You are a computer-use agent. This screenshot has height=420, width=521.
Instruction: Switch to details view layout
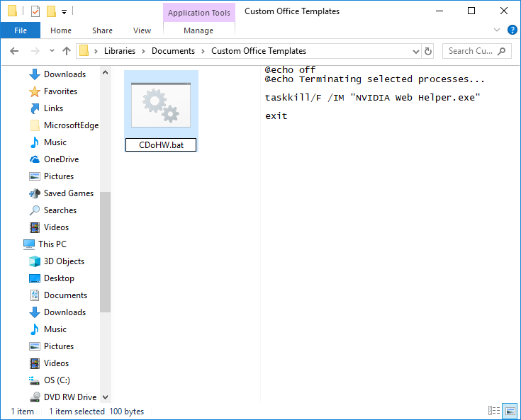point(494,411)
